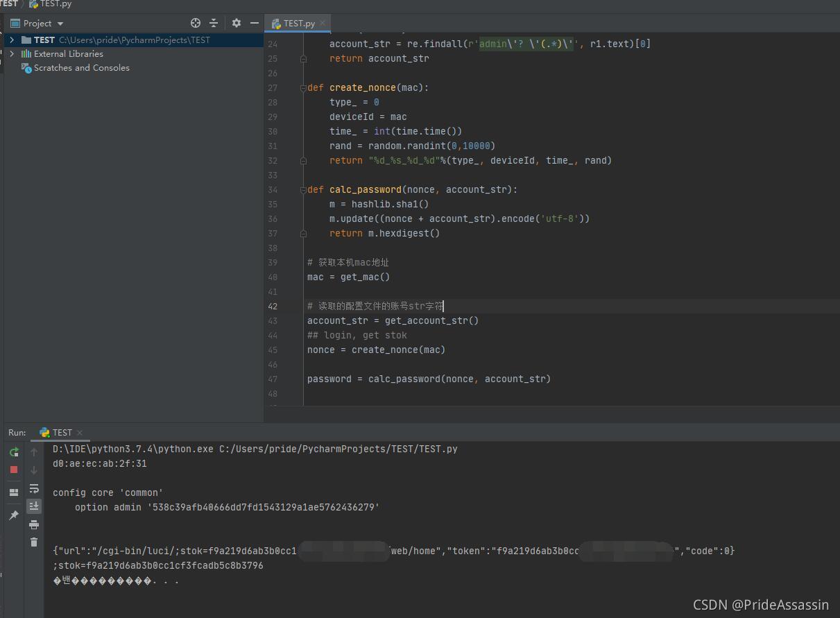
Task: Click 'time_ = int(time.time())' line
Action: [x=395, y=131]
